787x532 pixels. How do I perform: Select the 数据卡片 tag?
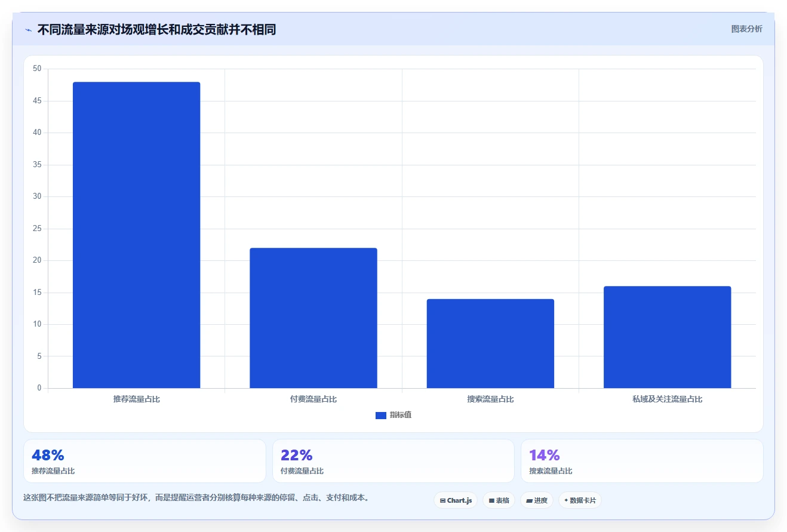point(580,500)
